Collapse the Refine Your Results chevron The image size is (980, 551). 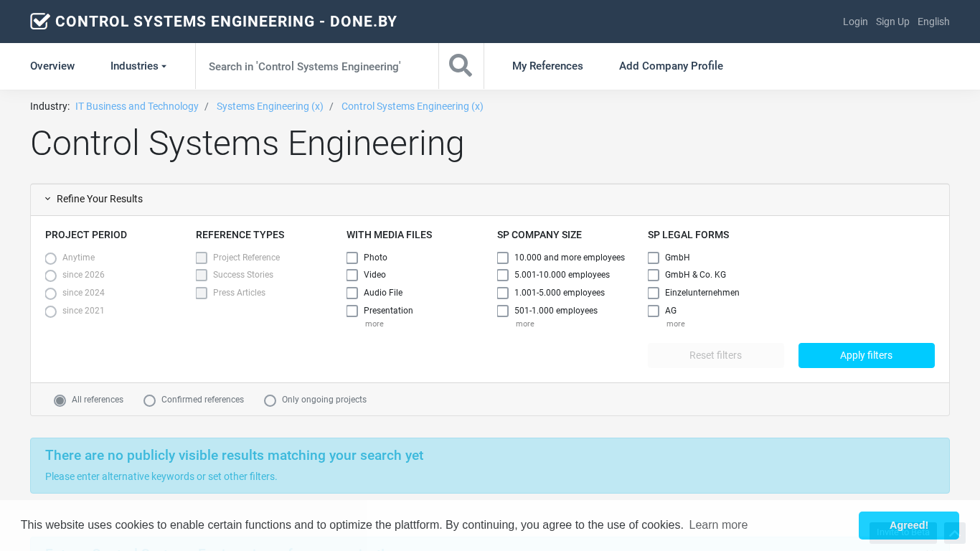click(x=48, y=199)
